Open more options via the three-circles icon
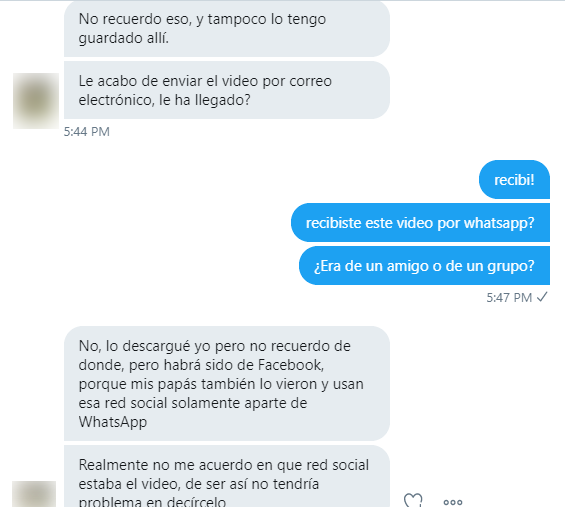 453,502
